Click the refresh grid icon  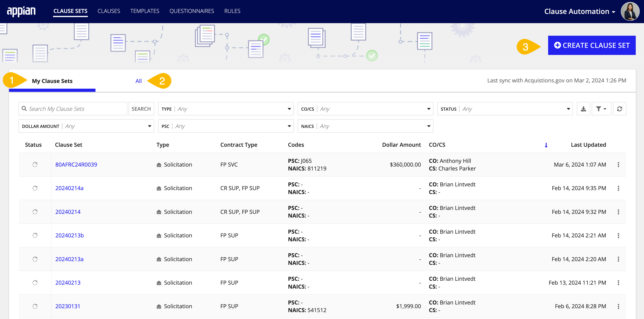point(619,109)
